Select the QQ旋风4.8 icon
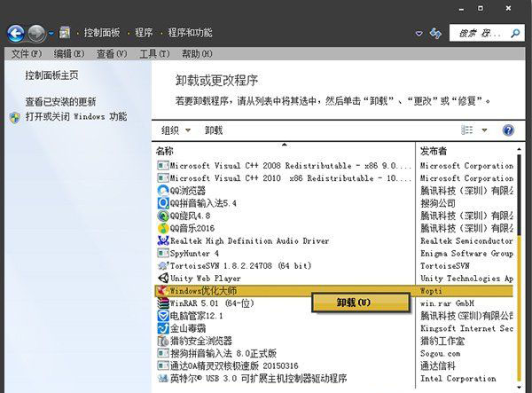 click(163, 216)
